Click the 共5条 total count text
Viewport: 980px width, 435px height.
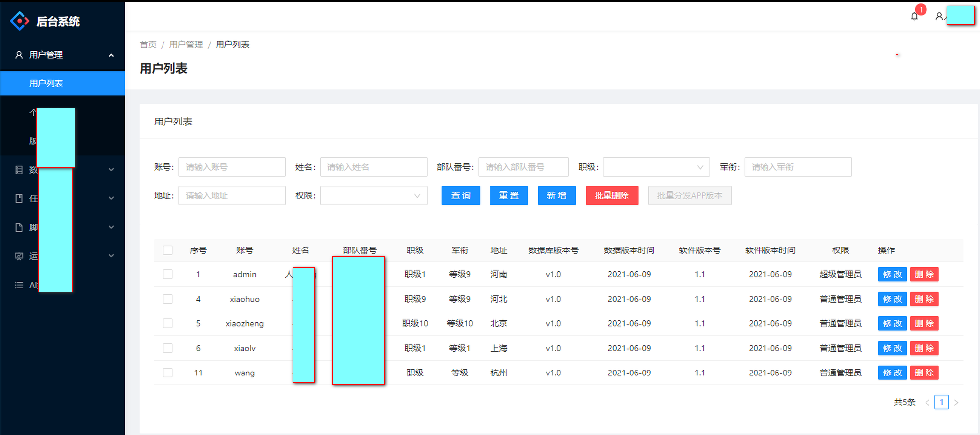pyautogui.click(x=904, y=402)
